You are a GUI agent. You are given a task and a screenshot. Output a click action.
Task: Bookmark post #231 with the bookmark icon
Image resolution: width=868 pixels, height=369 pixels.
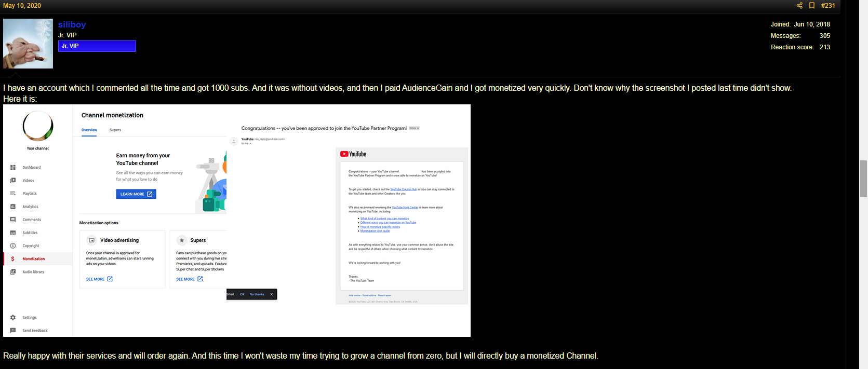pyautogui.click(x=812, y=6)
